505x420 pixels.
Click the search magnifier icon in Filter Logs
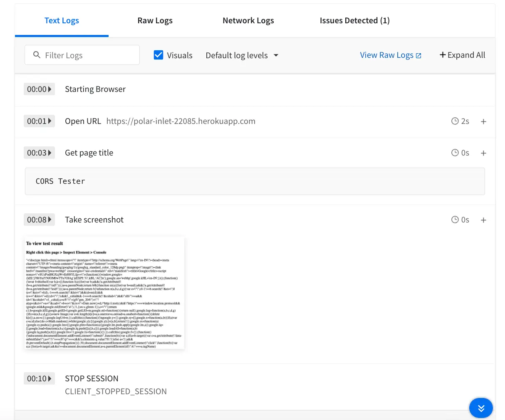point(37,55)
